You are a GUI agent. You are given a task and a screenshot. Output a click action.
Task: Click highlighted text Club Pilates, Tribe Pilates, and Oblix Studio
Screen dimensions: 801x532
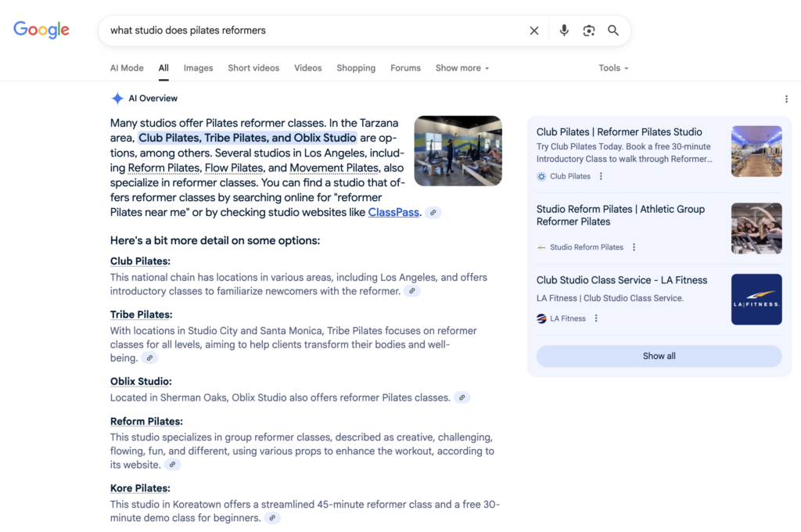(x=247, y=138)
